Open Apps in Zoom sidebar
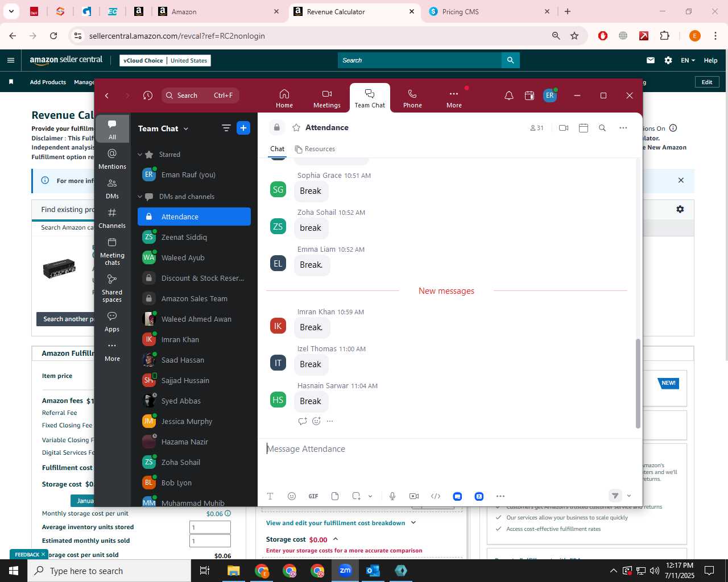728x582 pixels. 112,322
